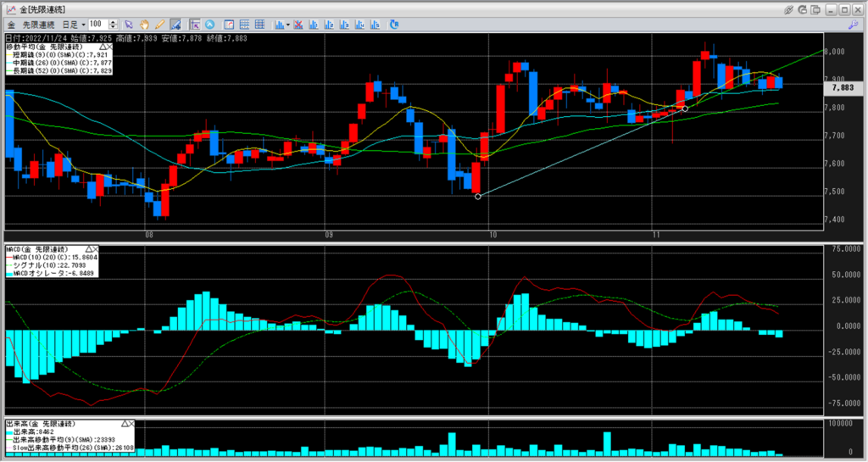The width and height of the screenshot is (868, 462).
Task: Click the duplicate window icon in title bar
Action: [x=815, y=9]
